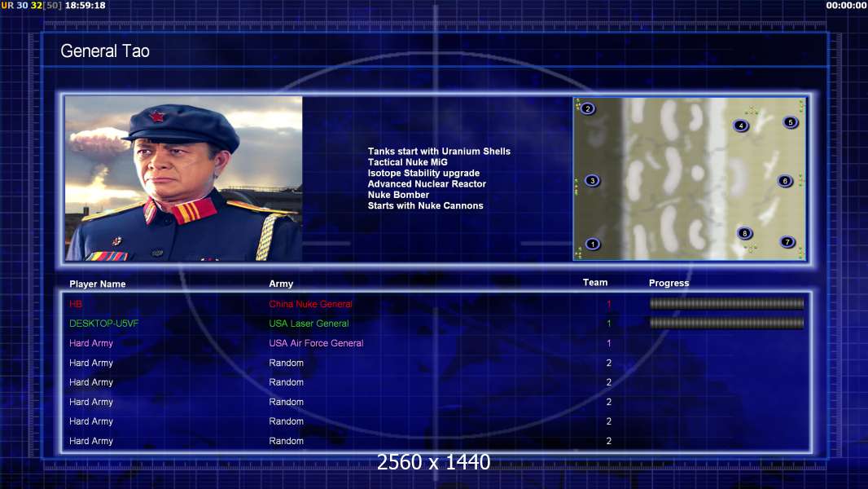
Task: Click the Army column header
Action: coord(281,284)
